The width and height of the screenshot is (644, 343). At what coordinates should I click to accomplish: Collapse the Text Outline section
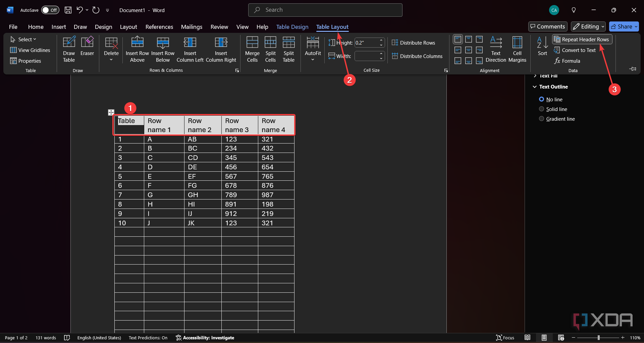tap(534, 87)
